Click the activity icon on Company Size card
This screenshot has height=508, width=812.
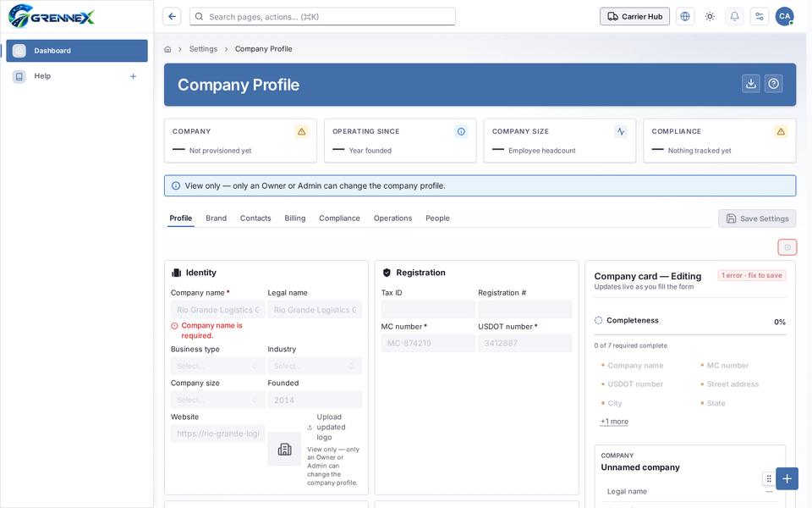point(621,132)
